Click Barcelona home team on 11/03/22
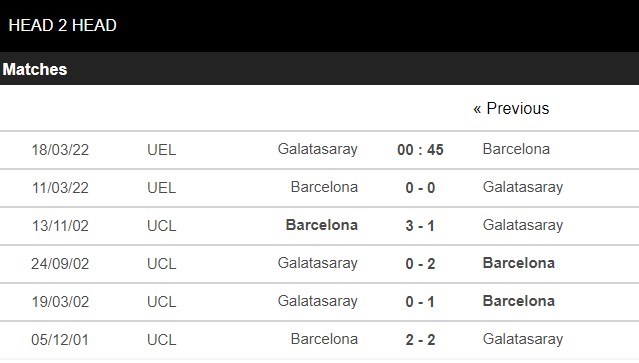Image resolution: width=639 pixels, height=363 pixels. (x=324, y=187)
